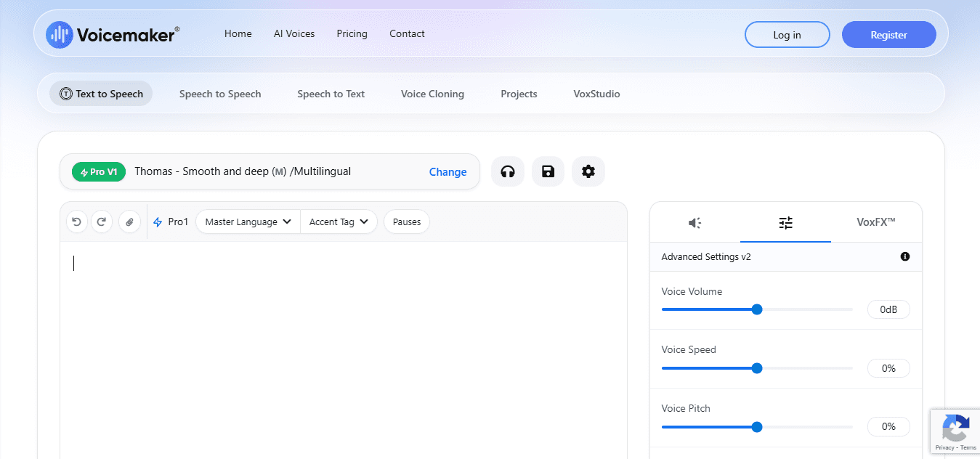Click the undo arrow icon
The height and width of the screenshot is (459, 980).
click(77, 222)
